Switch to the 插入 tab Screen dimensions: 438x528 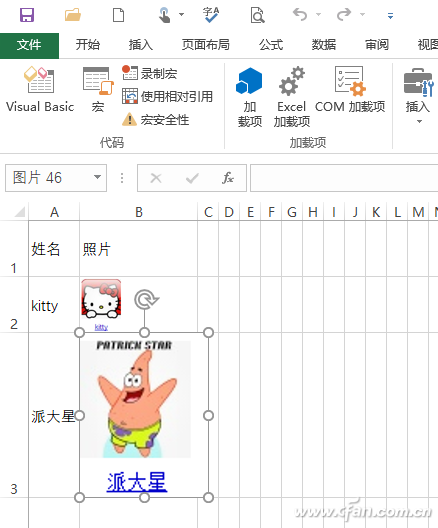click(x=141, y=45)
